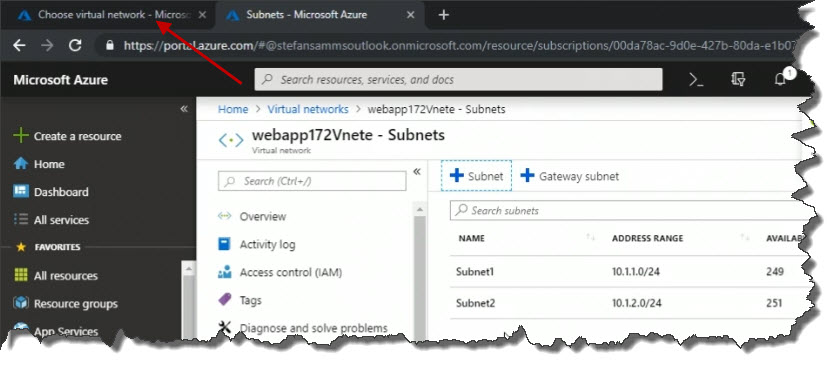Viewport: 838px width, 372px height.
Task: Open Azure Cloud Shell
Action: click(696, 80)
